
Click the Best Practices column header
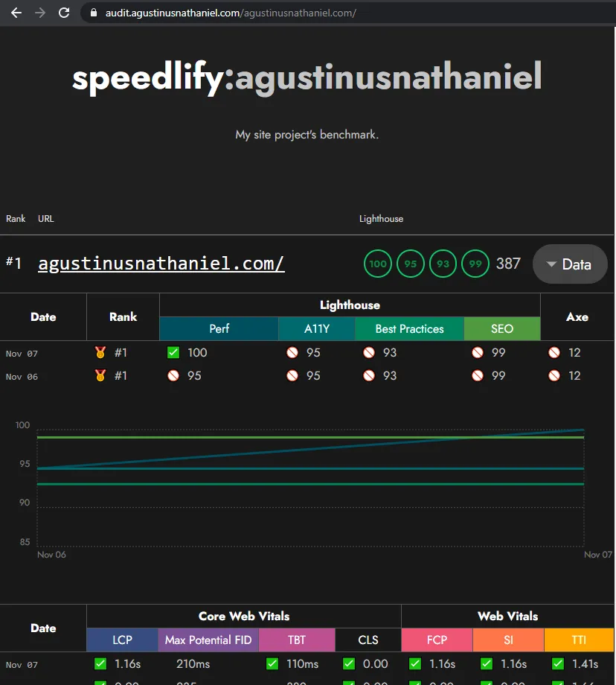[409, 328]
